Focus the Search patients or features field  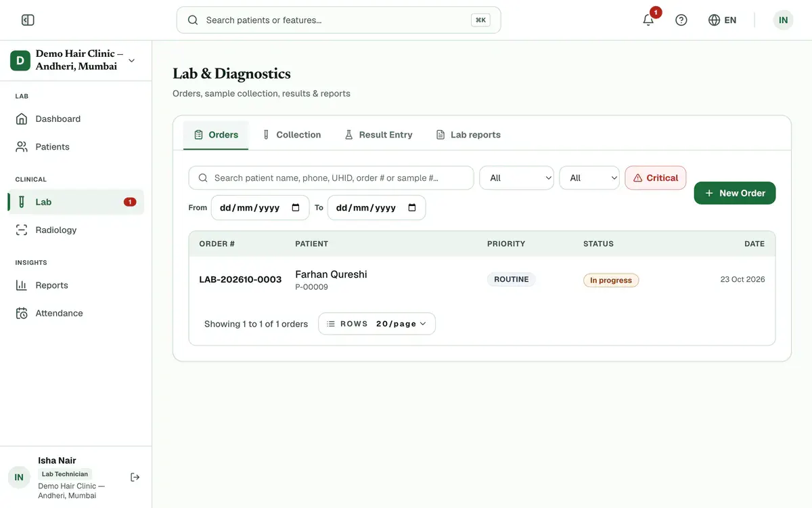pos(338,20)
